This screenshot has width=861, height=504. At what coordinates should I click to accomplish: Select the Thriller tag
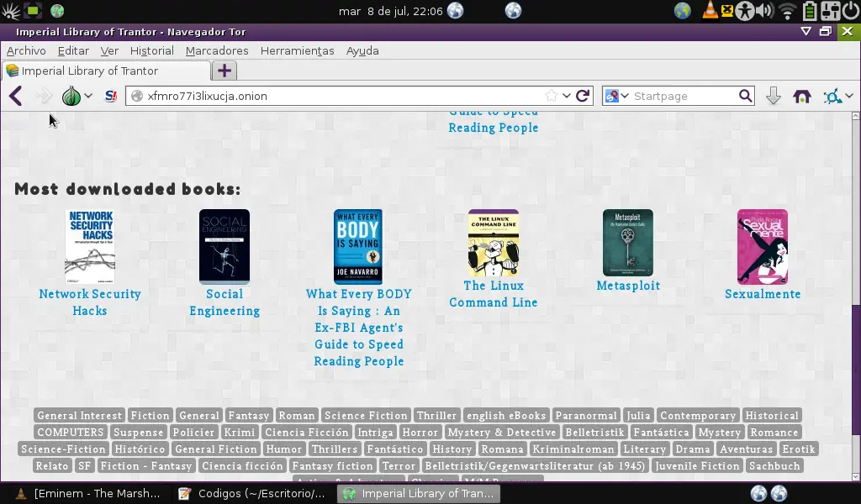436,416
